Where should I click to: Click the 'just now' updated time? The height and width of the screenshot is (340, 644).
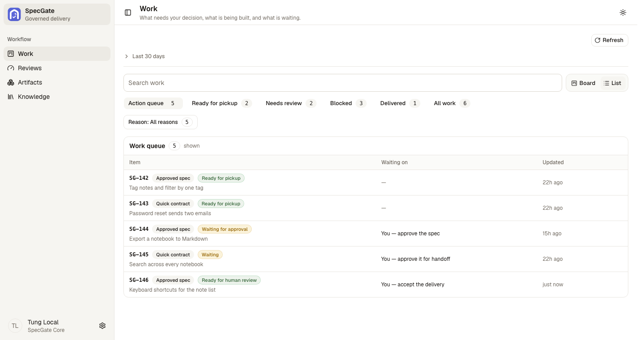(x=553, y=285)
